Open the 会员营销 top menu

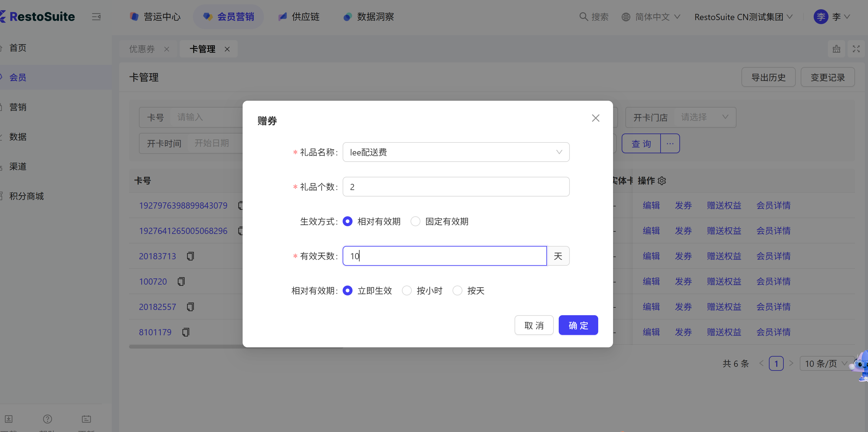(x=228, y=16)
